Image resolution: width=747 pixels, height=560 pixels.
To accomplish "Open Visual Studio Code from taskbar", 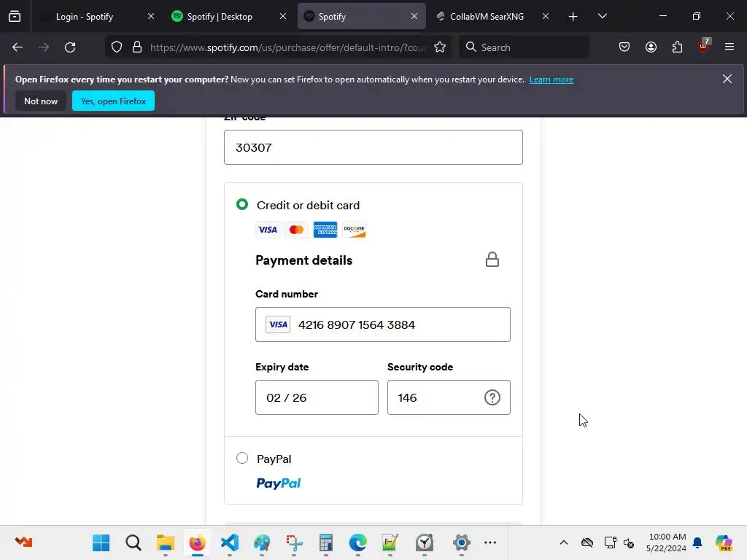I will (230, 542).
